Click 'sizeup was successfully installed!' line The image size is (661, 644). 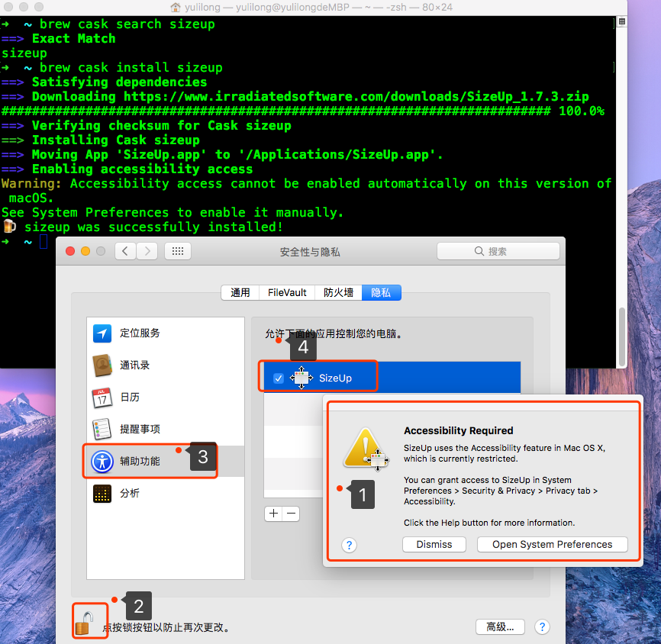(x=153, y=227)
